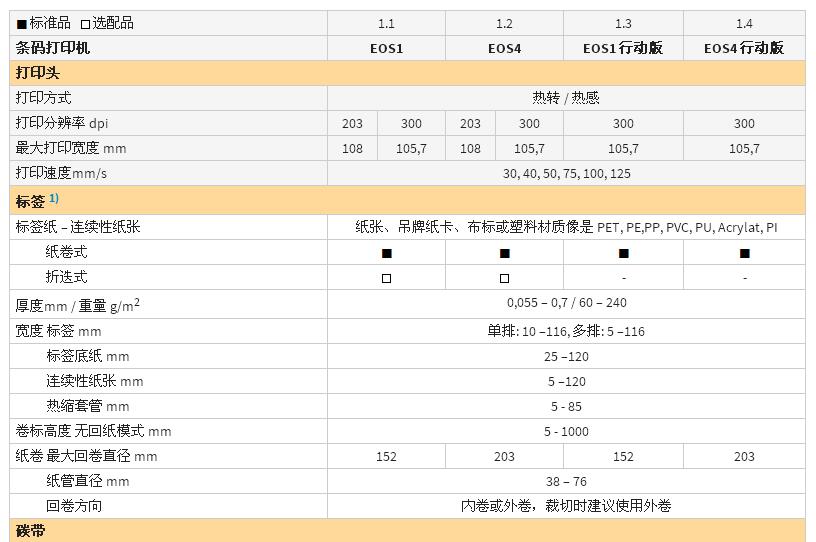Click the 标签底纸 mm label
The image size is (816, 542).
pyautogui.click(x=87, y=356)
